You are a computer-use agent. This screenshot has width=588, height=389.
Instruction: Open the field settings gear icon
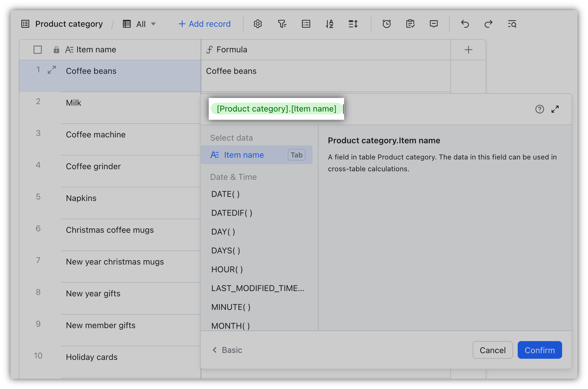(258, 24)
